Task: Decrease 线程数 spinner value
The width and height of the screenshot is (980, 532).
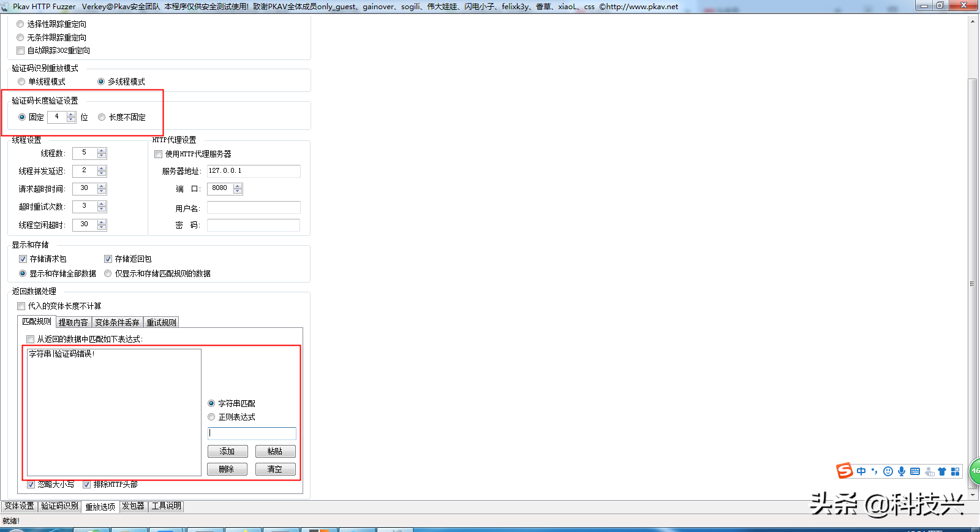Action: pos(102,156)
